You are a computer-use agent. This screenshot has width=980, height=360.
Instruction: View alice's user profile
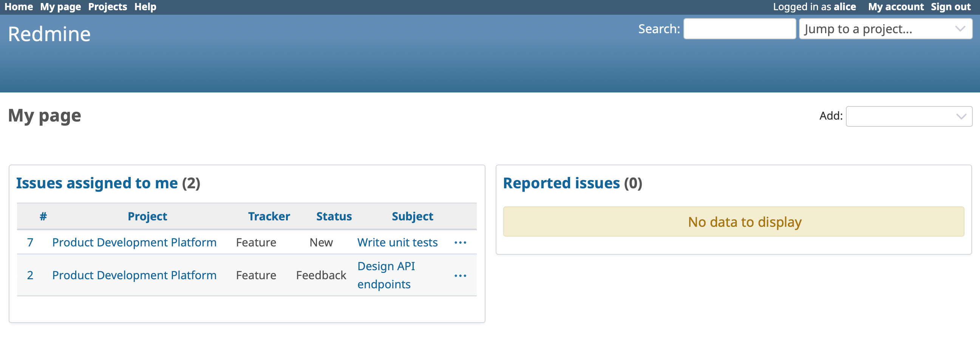(846, 6)
